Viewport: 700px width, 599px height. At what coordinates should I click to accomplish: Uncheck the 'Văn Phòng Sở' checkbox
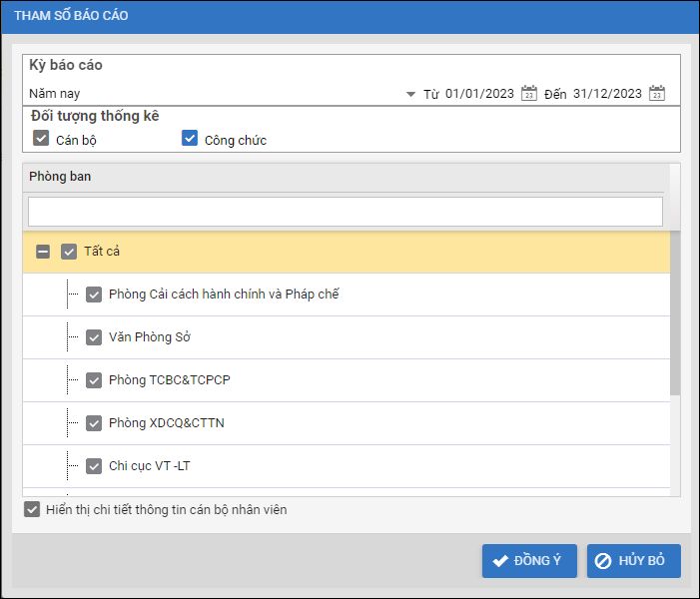point(94,337)
